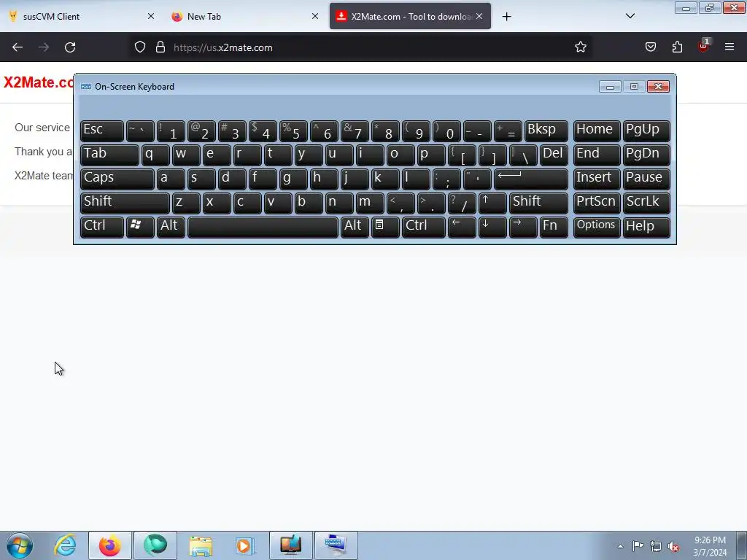
Task: Click the Tab key on On-Screen Keyboard
Action: tap(109, 155)
